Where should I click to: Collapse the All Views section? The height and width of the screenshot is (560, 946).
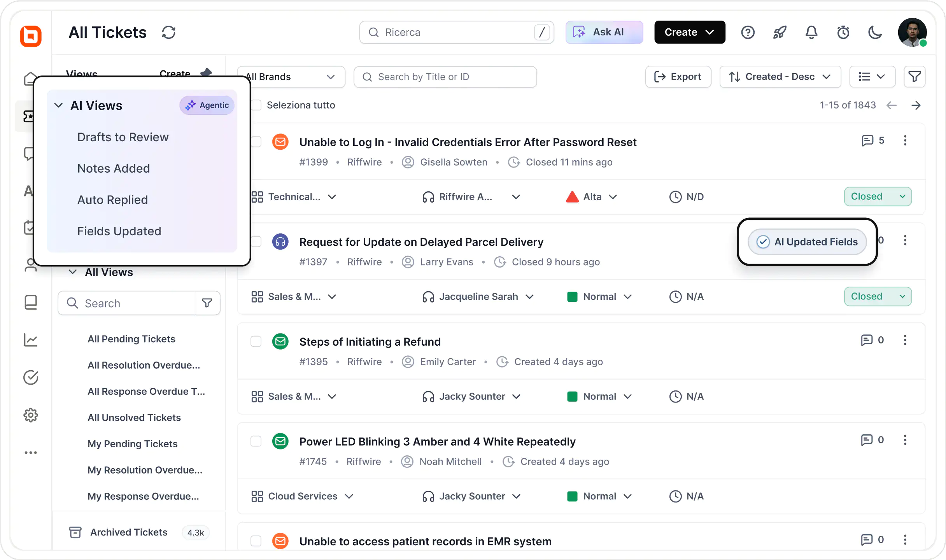coord(72,272)
